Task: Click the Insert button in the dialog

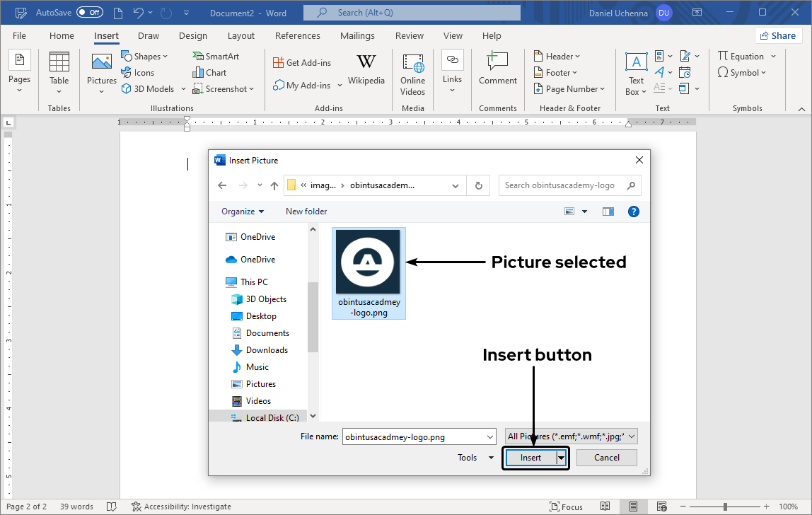Action: point(530,457)
